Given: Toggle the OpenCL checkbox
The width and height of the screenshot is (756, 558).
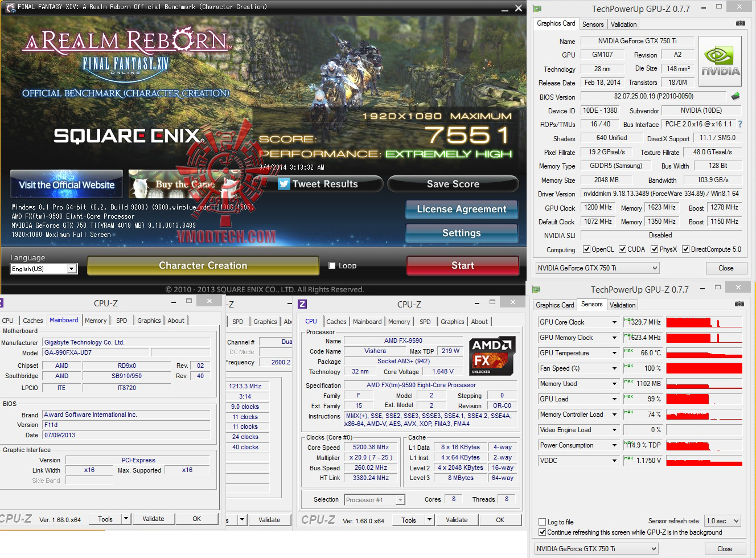Looking at the screenshot, I should [586, 249].
